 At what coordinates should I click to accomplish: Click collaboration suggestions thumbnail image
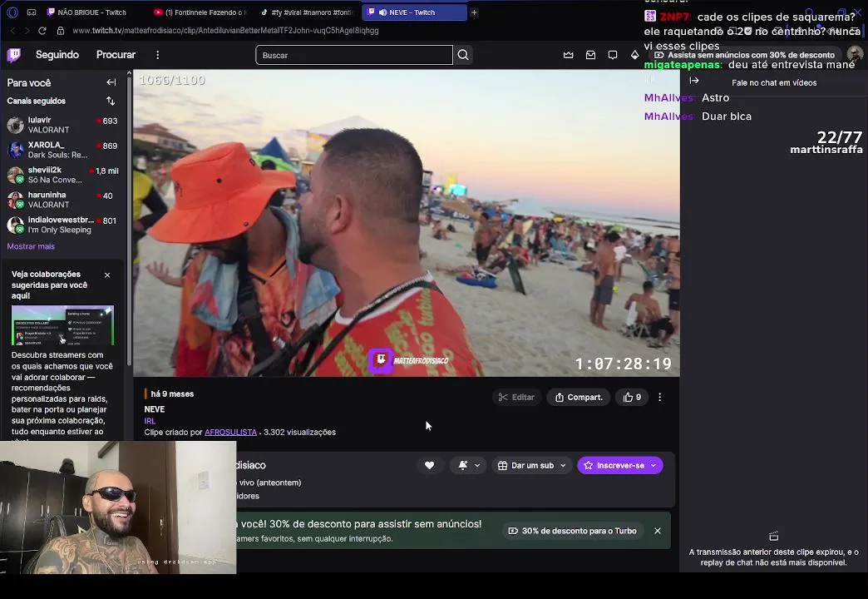62,324
